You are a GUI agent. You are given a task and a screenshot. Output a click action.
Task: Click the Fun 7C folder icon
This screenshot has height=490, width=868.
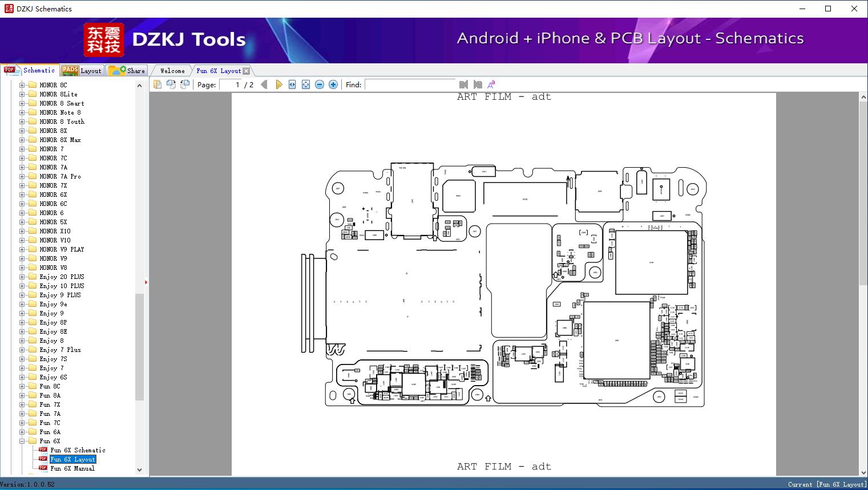click(33, 423)
